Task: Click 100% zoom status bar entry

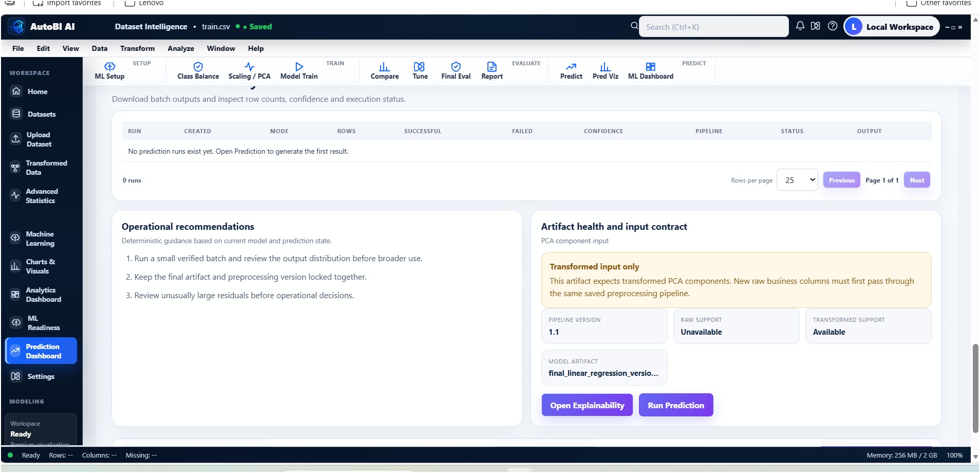Action: click(x=954, y=455)
